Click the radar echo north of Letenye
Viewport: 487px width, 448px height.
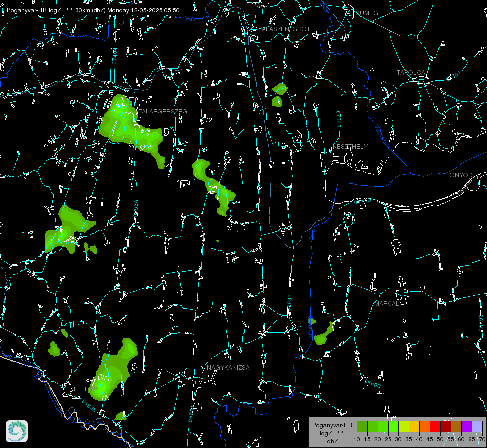coord(112,370)
